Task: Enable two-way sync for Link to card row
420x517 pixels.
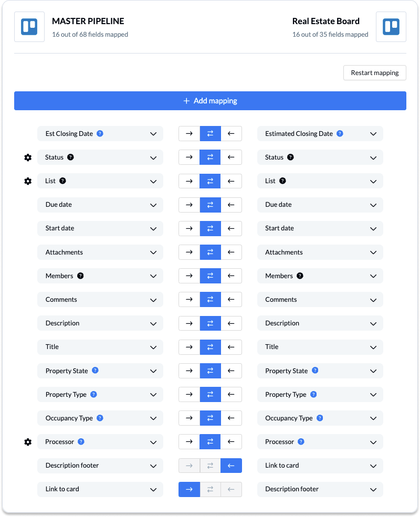Action: point(211,489)
